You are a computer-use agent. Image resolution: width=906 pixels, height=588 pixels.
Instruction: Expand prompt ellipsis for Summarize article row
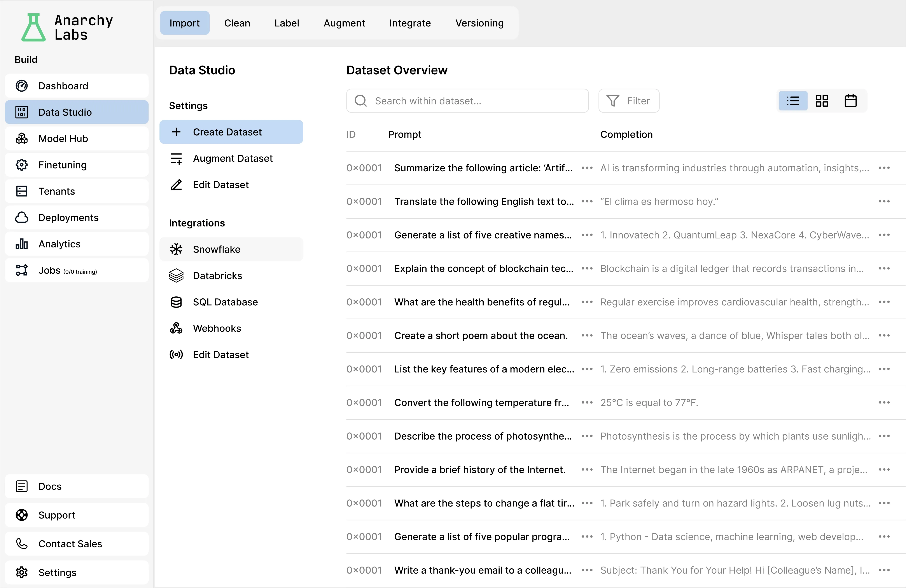[587, 168]
